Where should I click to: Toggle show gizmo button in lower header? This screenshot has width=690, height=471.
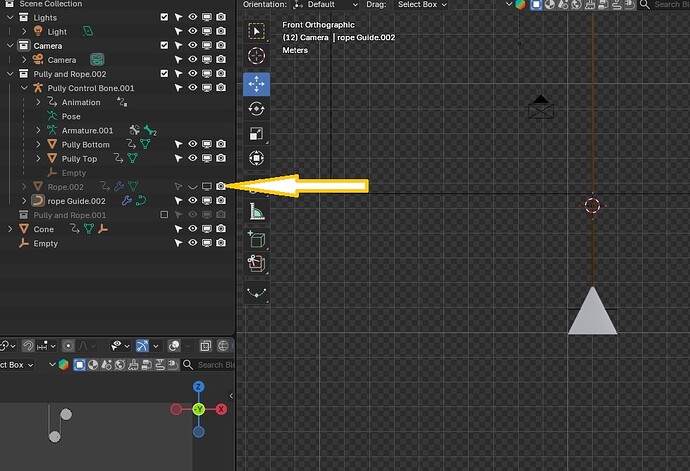pyautogui.click(x=142, y=346)
